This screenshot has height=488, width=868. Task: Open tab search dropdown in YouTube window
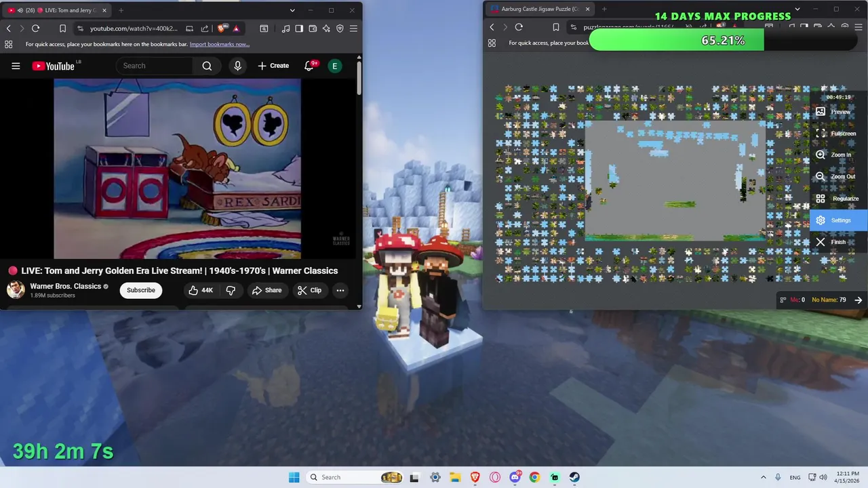coord(292,10)
